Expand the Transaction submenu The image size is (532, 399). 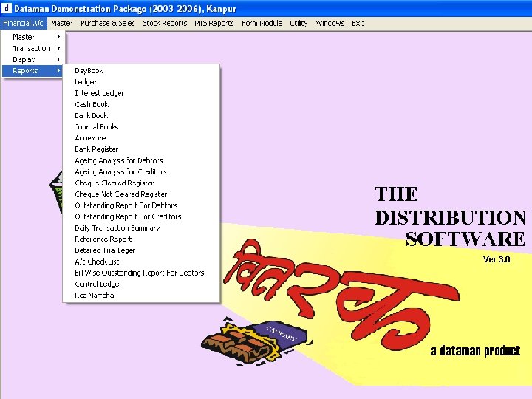coord(33,48)
